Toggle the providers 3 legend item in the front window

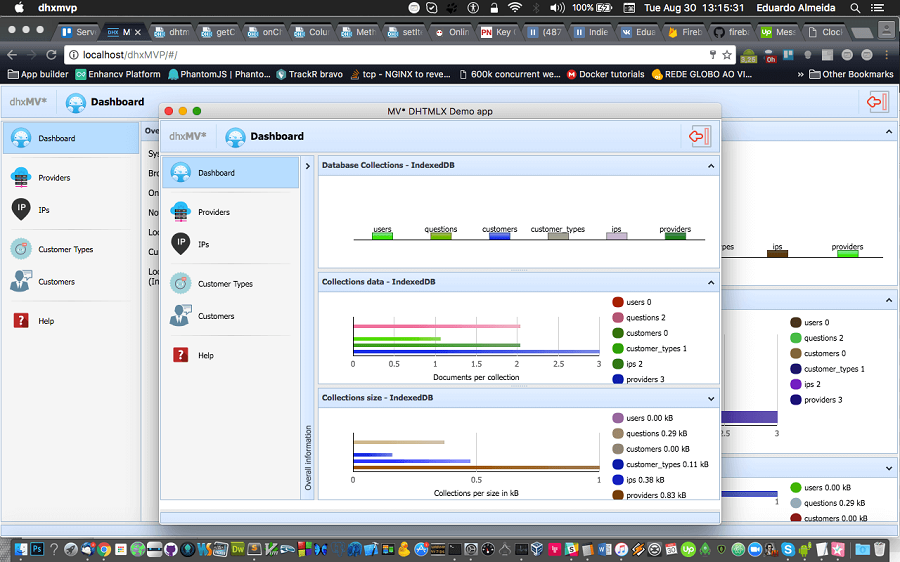point(638,379)
